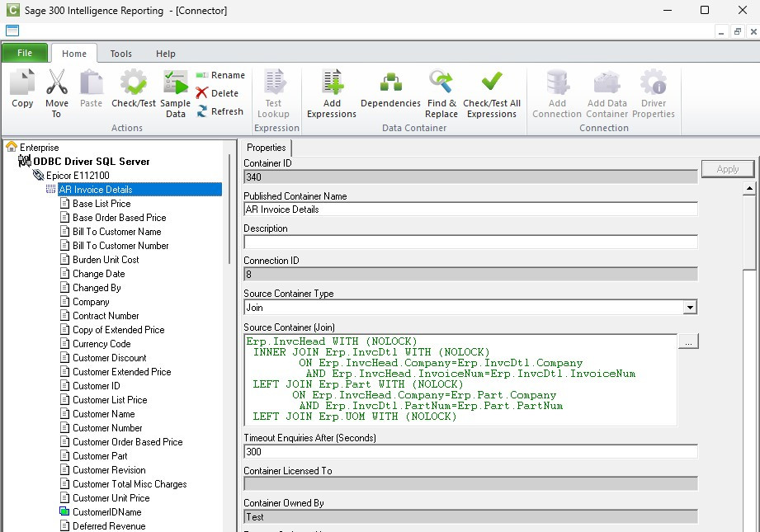
Task: Delete the selected item
Action: coord(217,93)
